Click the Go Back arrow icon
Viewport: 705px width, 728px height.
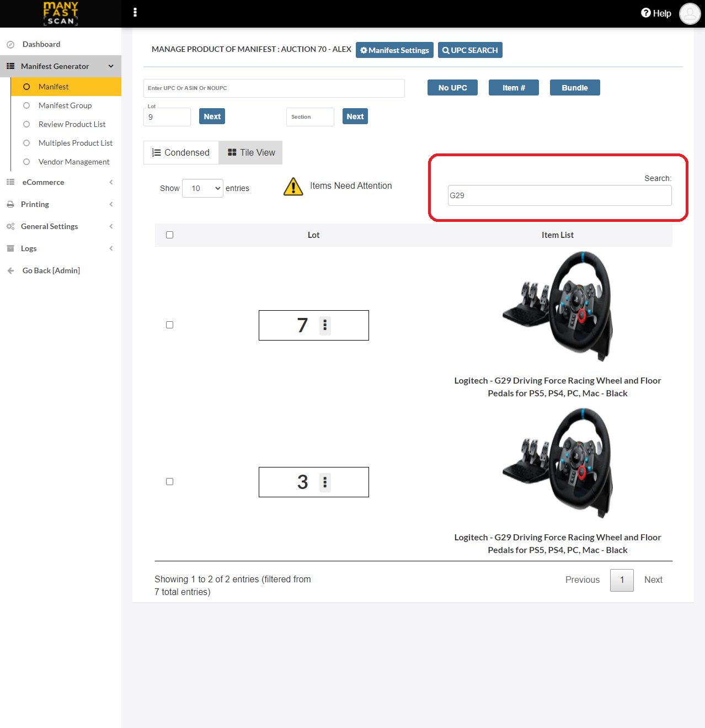(10, 270)
